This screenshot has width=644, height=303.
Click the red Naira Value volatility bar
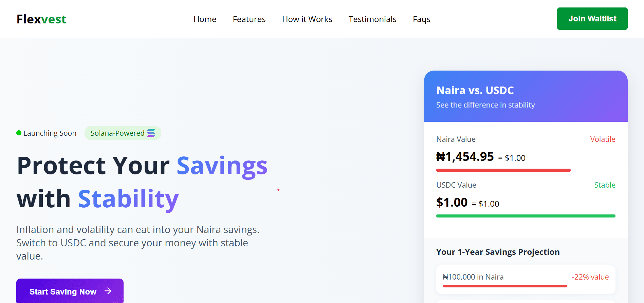(x=503, y=170)
